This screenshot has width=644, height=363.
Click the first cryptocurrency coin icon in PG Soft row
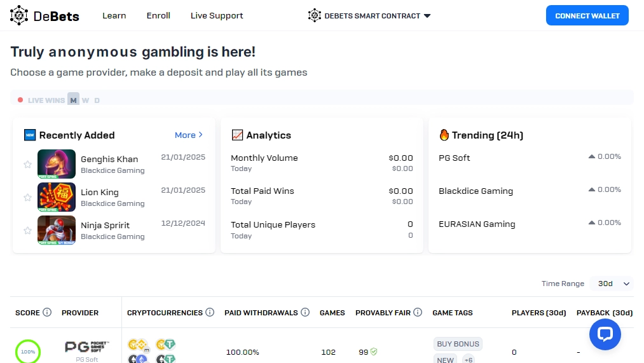[x=133, y=344]
